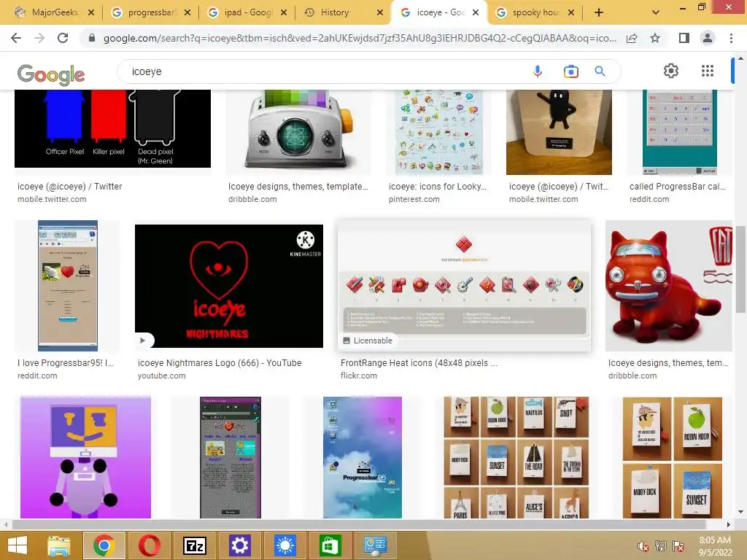
Task: Reload the current page
Action: [63, 38]
